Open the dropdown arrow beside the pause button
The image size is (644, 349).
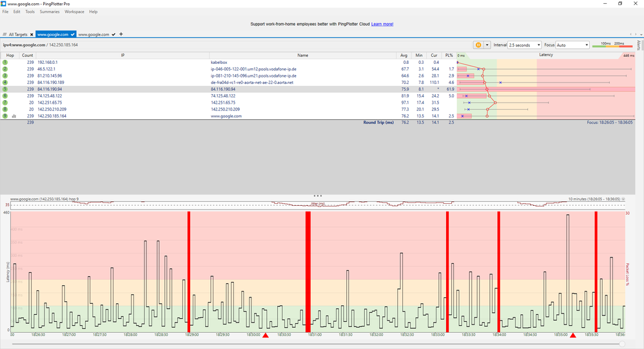(x=487, y=45)
